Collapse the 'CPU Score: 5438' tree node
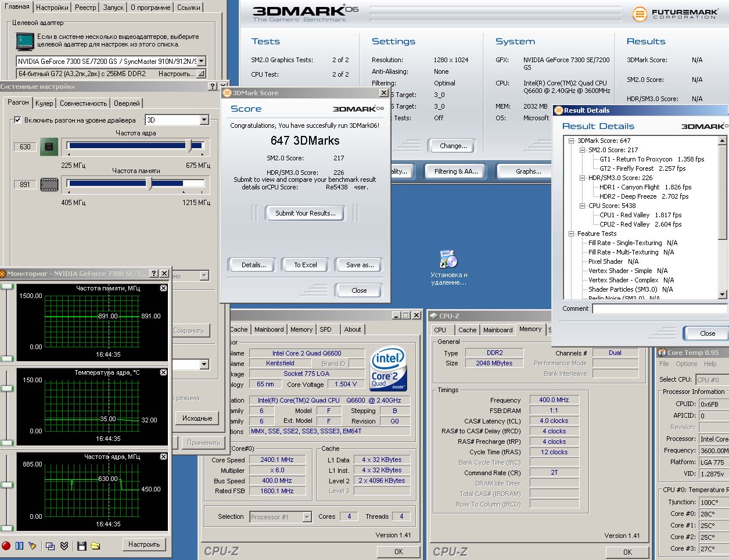 point(583,206)
